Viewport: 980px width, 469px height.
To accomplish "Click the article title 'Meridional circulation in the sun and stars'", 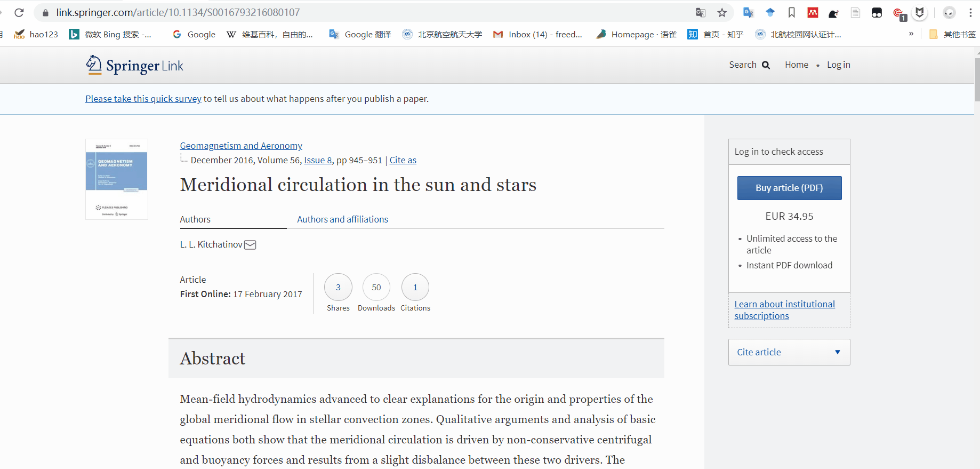I will point(358,185).
